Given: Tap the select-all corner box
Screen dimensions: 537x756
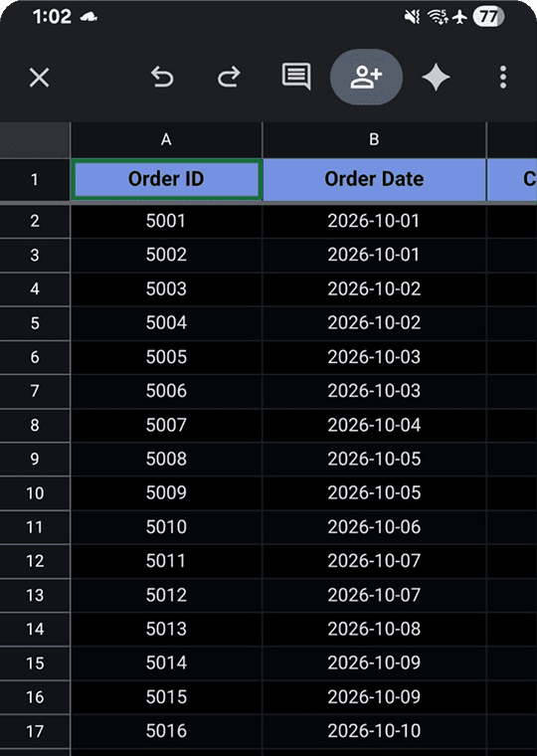Looking at the screenshot, I should tap(35, 140).
